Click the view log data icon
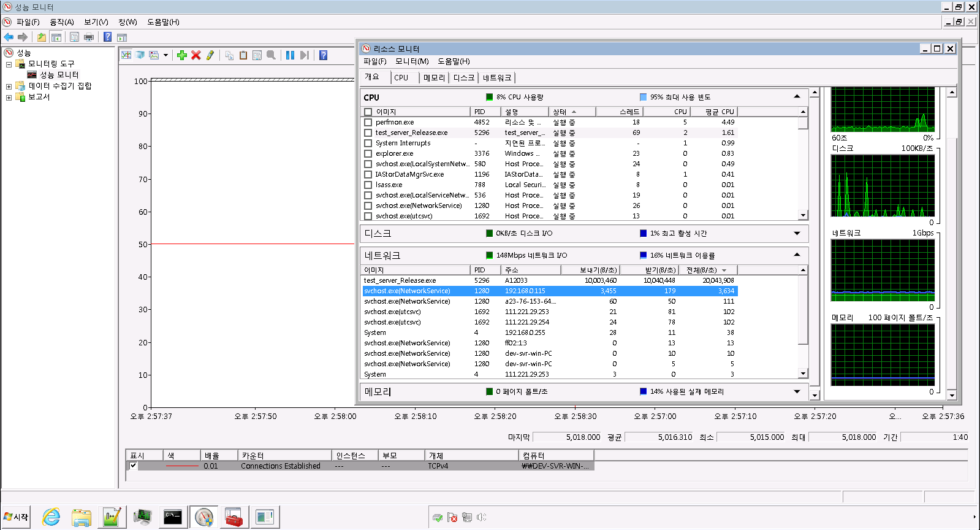980x530 pixels. click(140, 55)
